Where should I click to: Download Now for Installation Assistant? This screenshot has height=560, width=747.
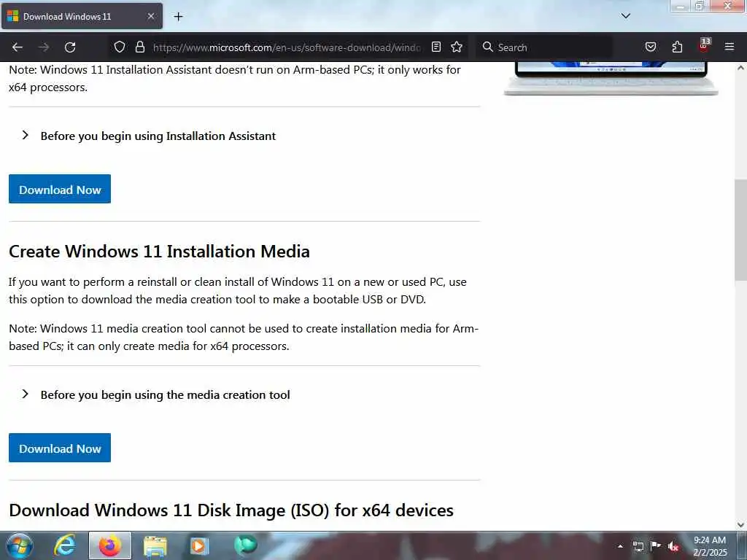tap(60, 189)
